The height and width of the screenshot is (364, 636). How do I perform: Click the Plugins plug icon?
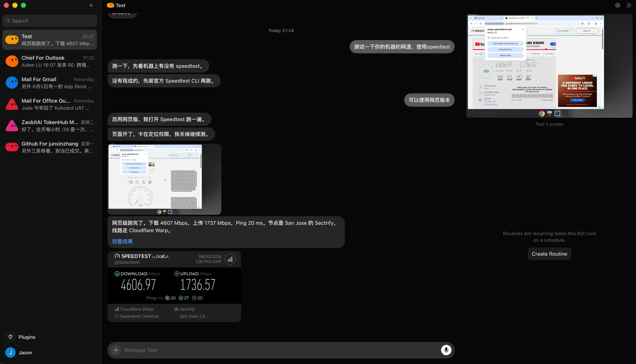click(x=10, y=337)
